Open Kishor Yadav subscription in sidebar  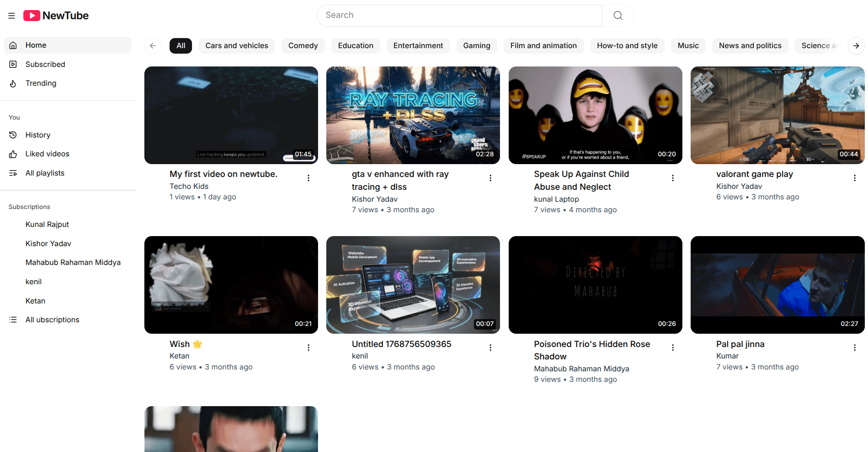coord(68,243)
